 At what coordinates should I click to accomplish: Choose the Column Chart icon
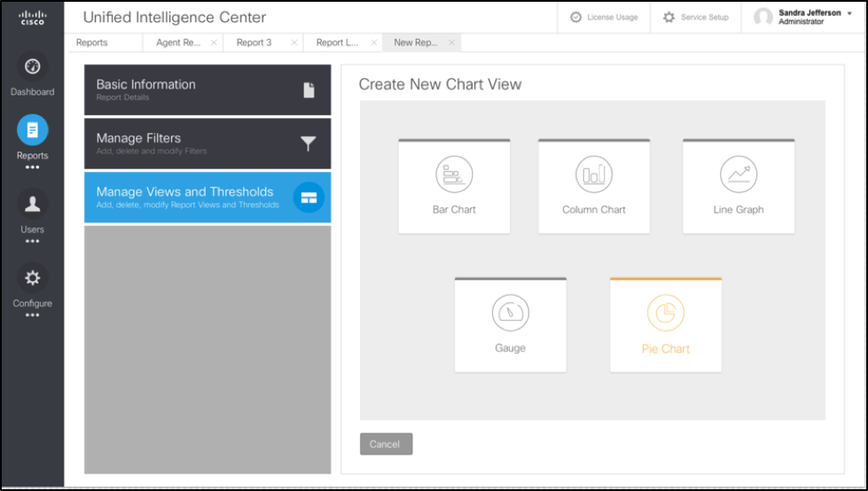pyautogui.click(x=594, y=175)
